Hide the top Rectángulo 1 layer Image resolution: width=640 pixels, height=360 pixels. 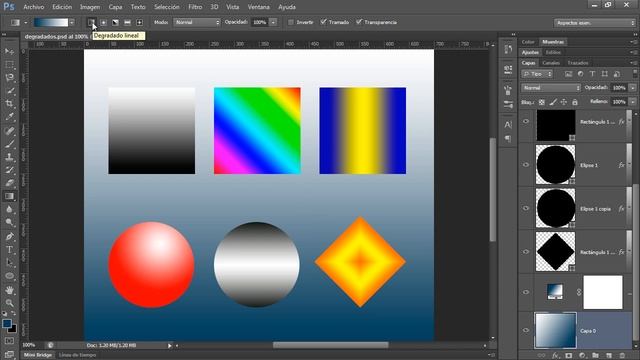526,122
